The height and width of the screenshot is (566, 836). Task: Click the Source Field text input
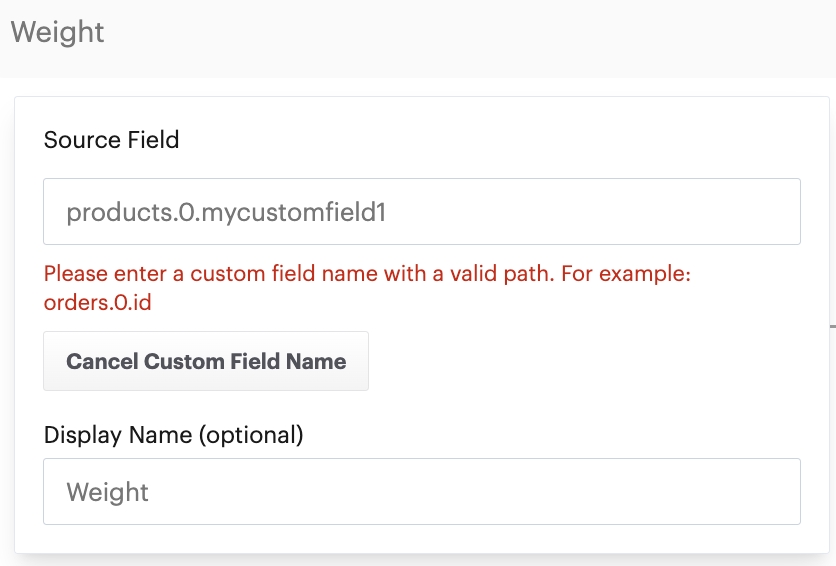[421, 212]
